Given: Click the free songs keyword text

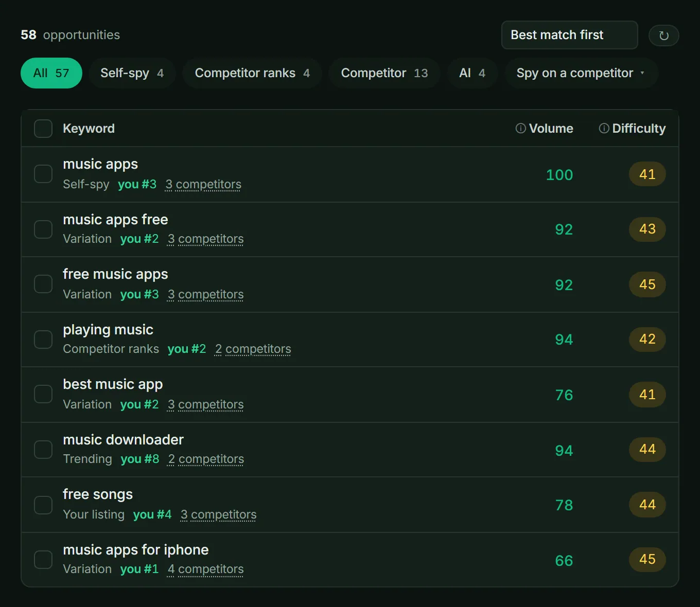Looking at the screenshot, I should (98, 494).
